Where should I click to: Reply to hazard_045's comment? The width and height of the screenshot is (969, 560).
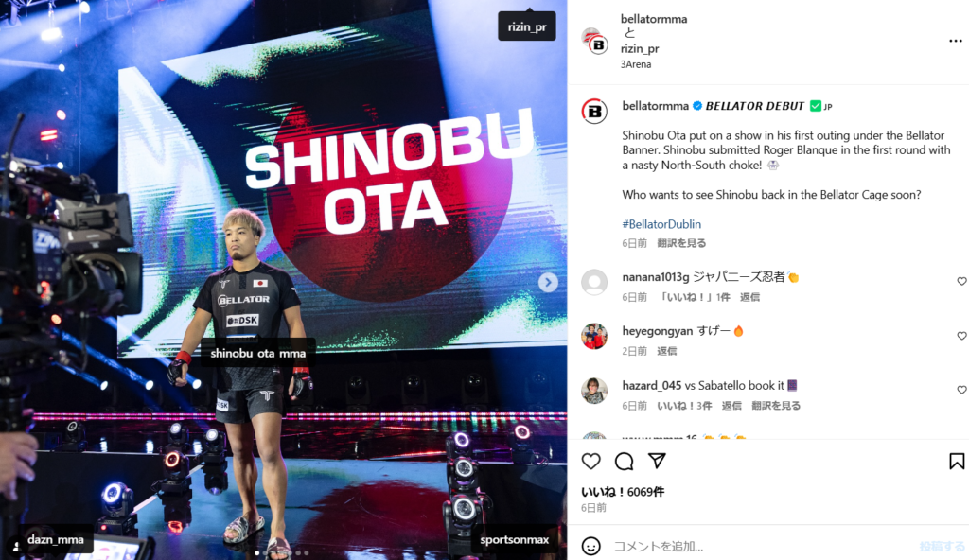click(731, 406)
